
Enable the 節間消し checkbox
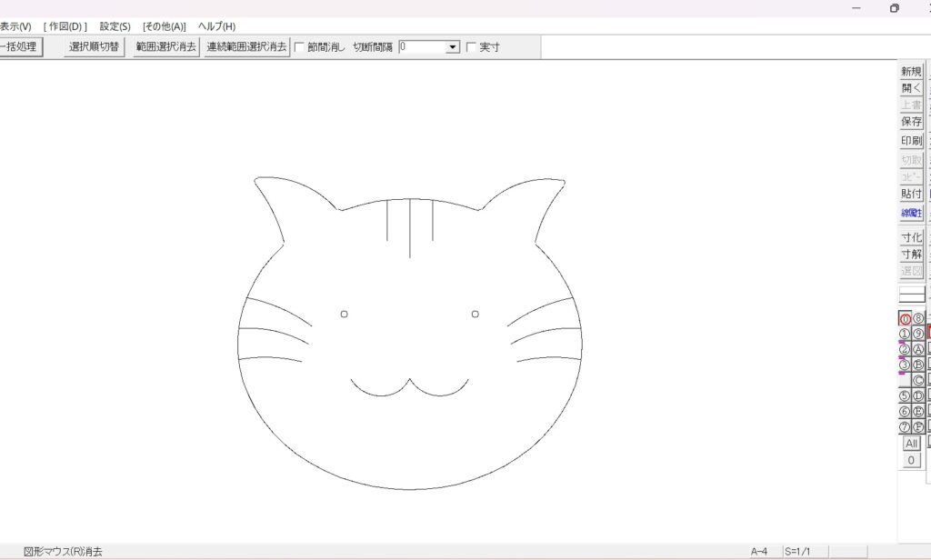tap(300, 47)
